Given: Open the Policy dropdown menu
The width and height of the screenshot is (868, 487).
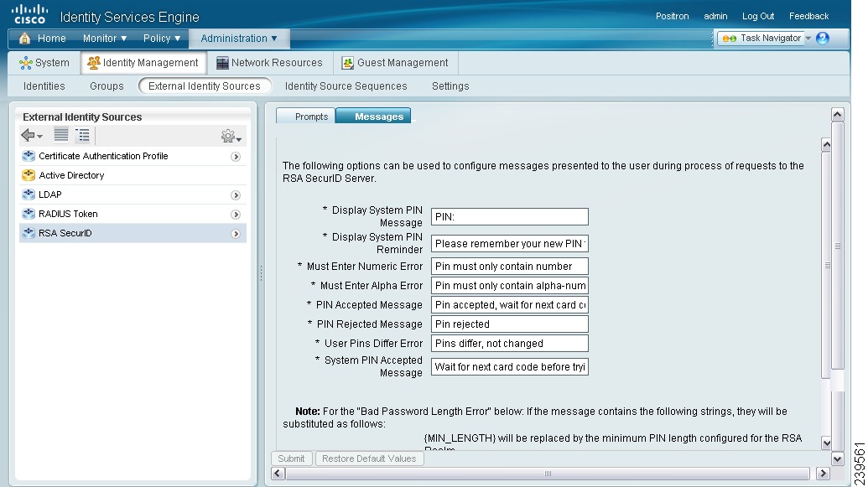Looking at the screenshot, I should pos(162,39).
